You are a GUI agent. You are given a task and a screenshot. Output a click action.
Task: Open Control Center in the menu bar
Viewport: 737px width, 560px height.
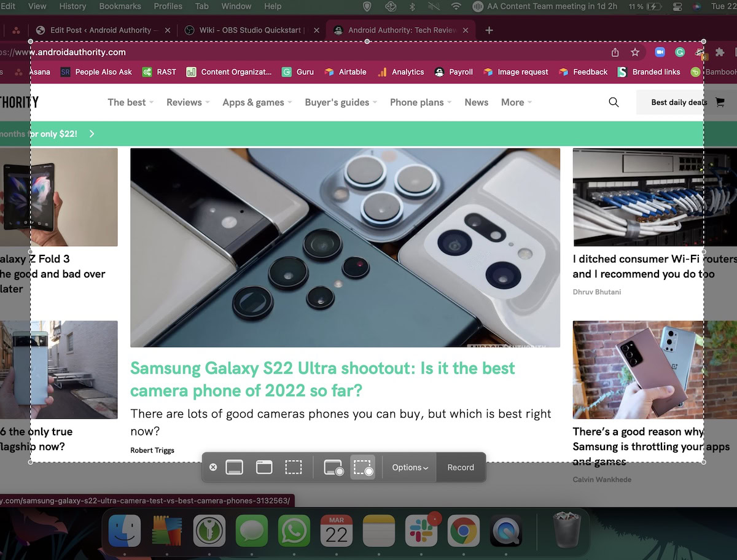coord(677,6)
